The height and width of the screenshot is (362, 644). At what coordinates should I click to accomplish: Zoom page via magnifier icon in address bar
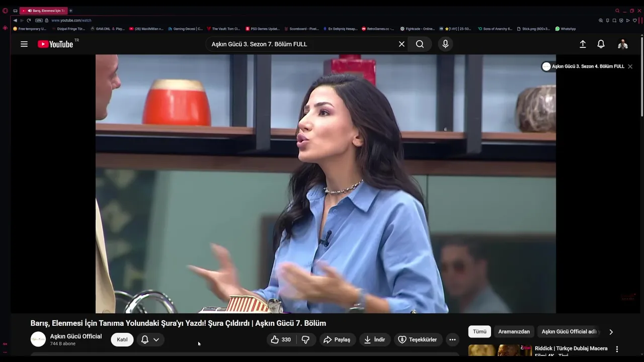(601, 21)
